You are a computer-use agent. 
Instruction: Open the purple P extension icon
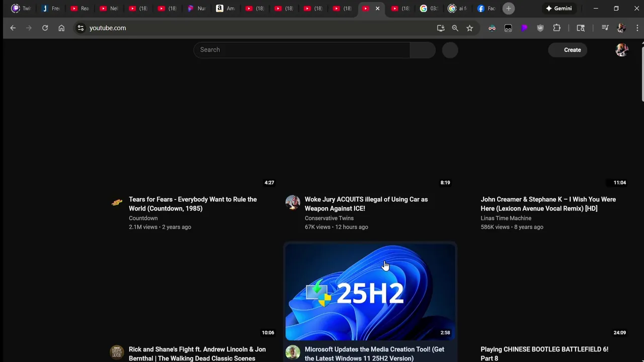click(x=524, y=28)
